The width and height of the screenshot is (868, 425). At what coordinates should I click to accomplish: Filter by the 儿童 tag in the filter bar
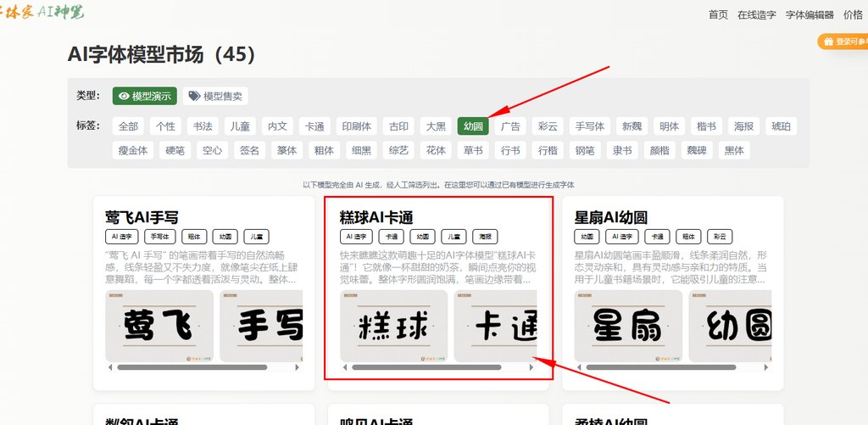[240, 126]
